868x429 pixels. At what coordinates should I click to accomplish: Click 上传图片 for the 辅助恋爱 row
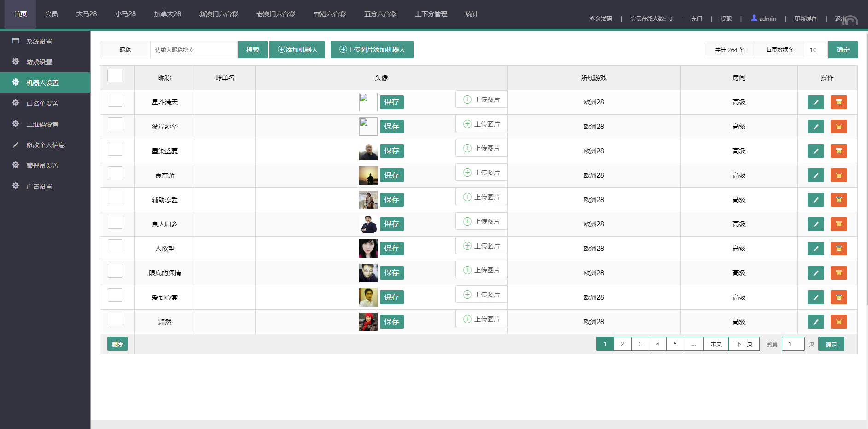(481, 197)
